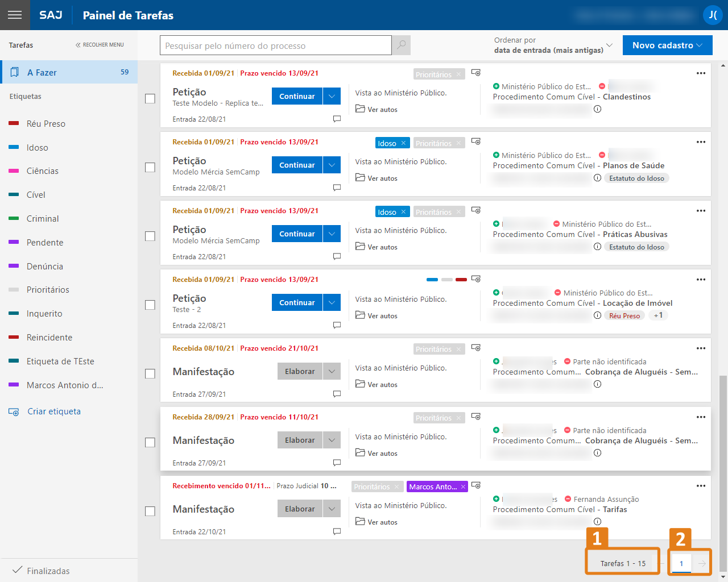Screen dimensions: 728x582
Task: Select checkbox for Locação de Imóvel card
Action: pos(150,305)
